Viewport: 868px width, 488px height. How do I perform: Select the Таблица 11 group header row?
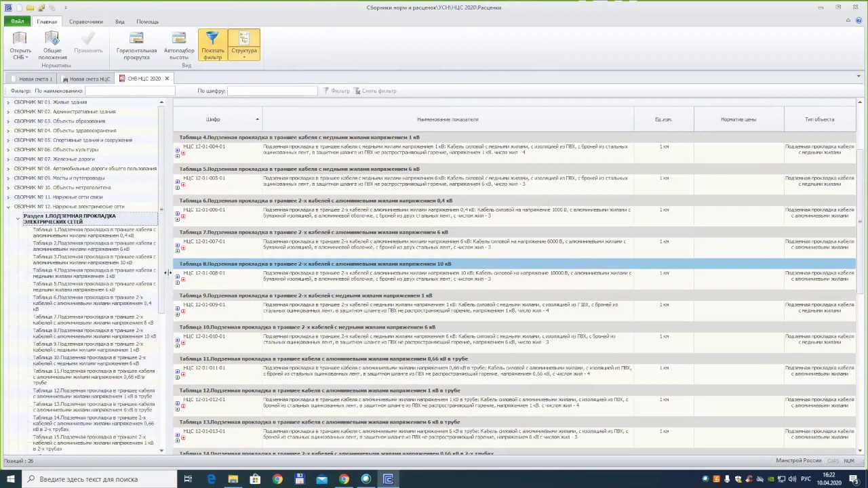click(514, 359)
